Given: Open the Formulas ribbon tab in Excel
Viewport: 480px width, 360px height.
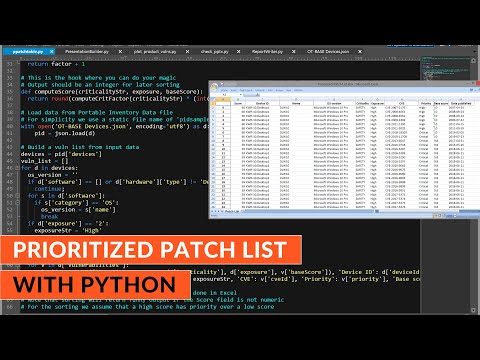Looking at the screenshot, I should 260,90.
